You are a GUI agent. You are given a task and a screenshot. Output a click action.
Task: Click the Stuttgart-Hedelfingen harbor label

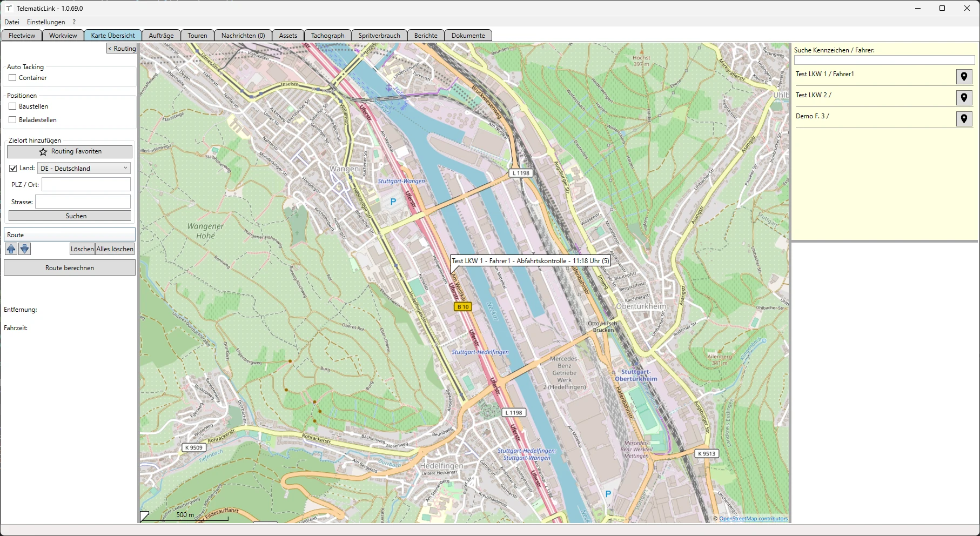tap(480, 352)
